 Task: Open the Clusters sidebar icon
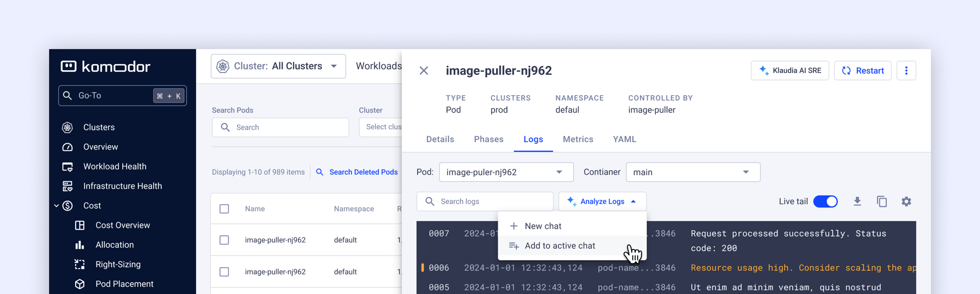[68, 127]
